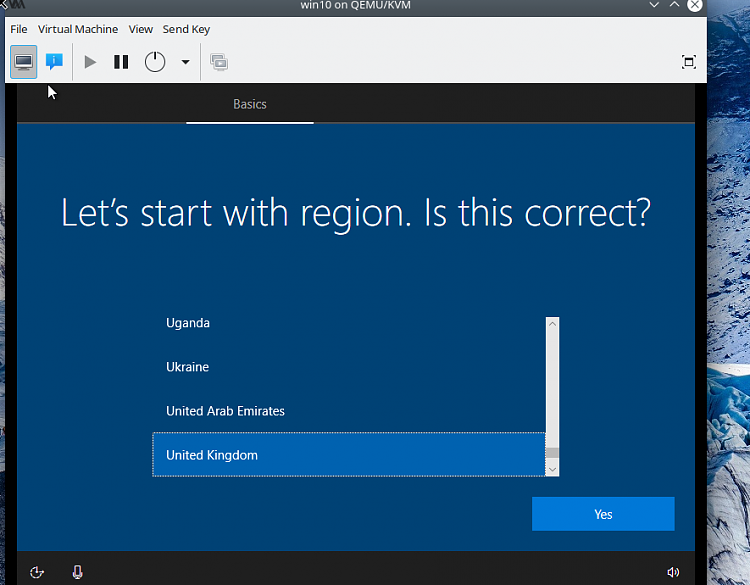This screenshot has width=750, height=585.
Task: Toggle the Cortana microphone icon
Action: (x=77, y=572)
